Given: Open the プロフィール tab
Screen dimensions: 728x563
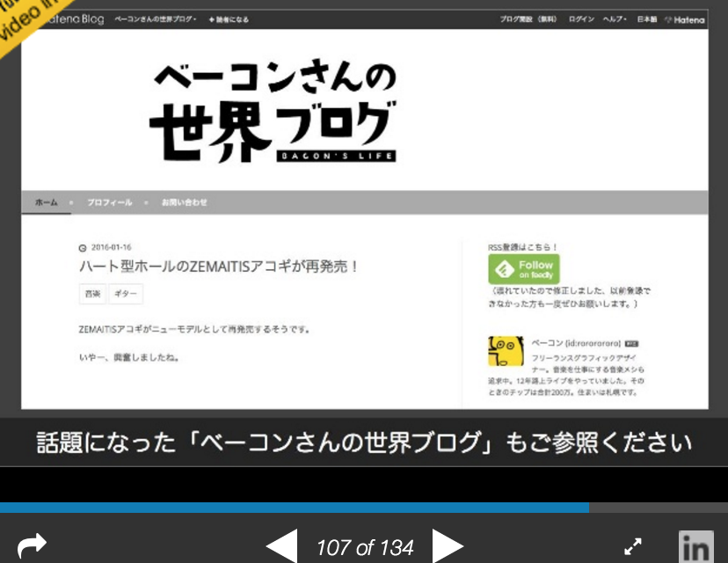Looking at the screenshot, I should (x=110, y=202).
